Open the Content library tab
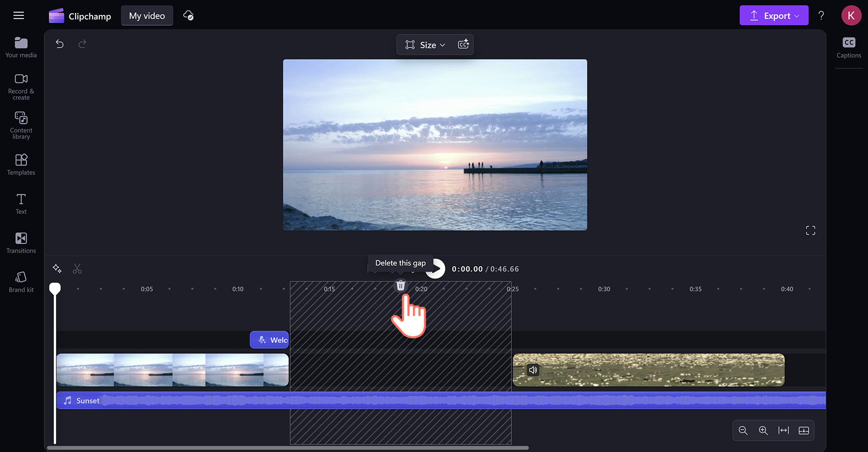This screenshot has width=868, height=452. [21, 125]
